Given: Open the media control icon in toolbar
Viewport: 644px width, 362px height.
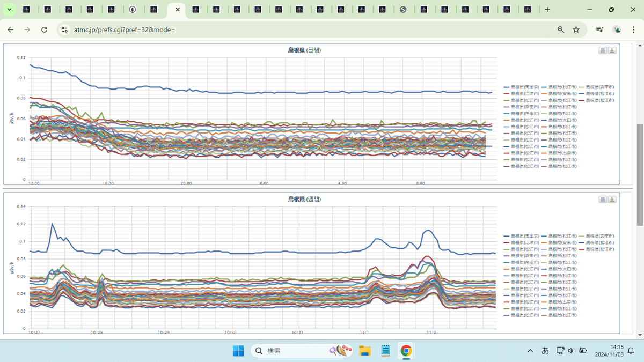Looking at the screenshot, I should click(600, 29).
